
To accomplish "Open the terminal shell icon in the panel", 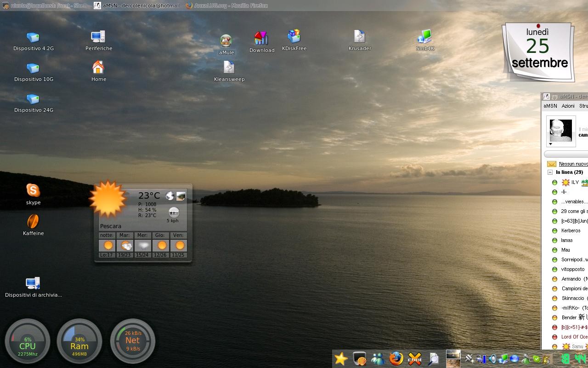I will tap(359, 359).
